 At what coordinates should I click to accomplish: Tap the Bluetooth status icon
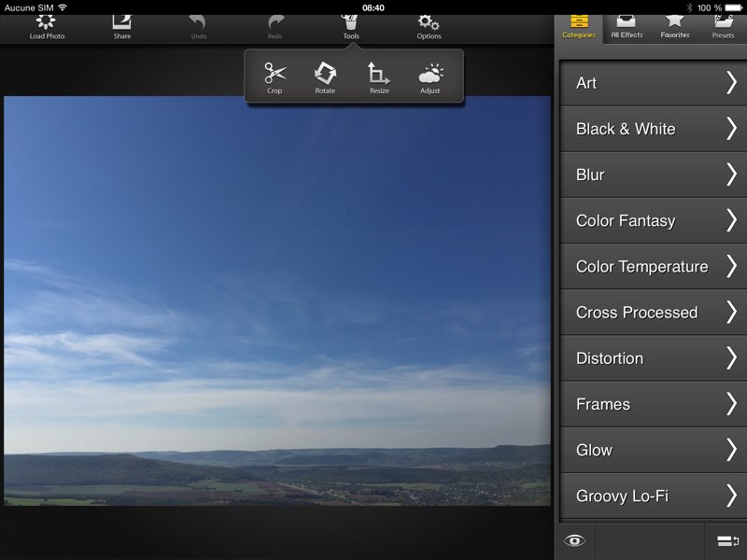tap(689, 7)
